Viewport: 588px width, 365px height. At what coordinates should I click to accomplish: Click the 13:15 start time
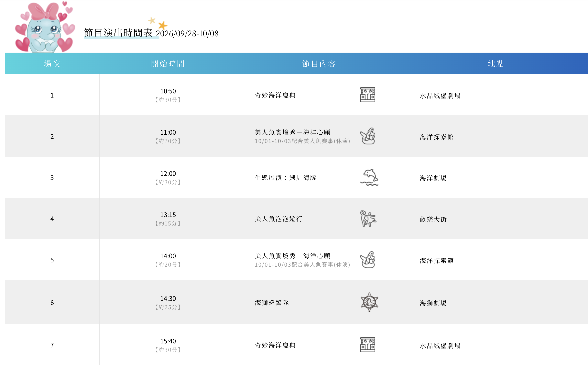click(168, 215)
